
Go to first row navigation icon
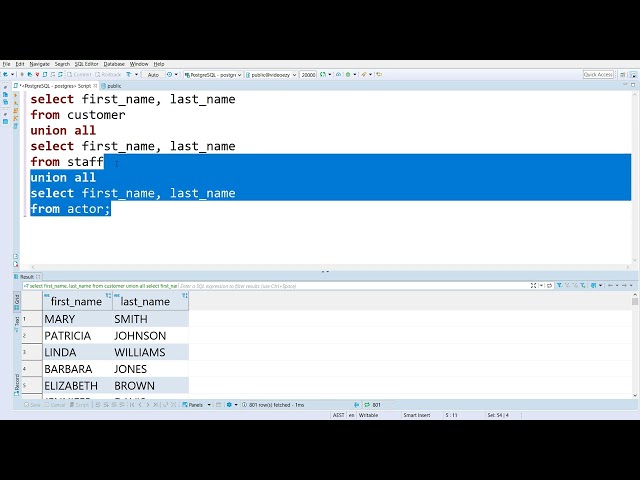(x=132, y=405)
